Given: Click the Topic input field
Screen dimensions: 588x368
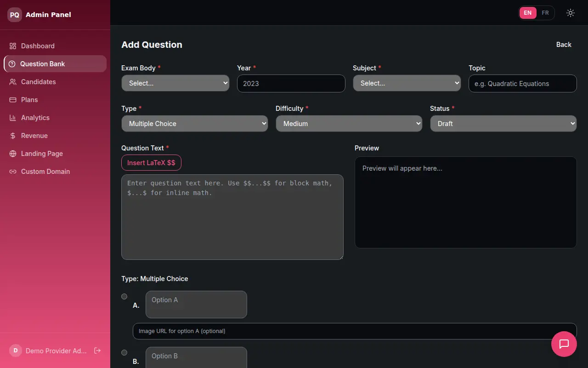Looking at the screenshot, I should point(523,83).
